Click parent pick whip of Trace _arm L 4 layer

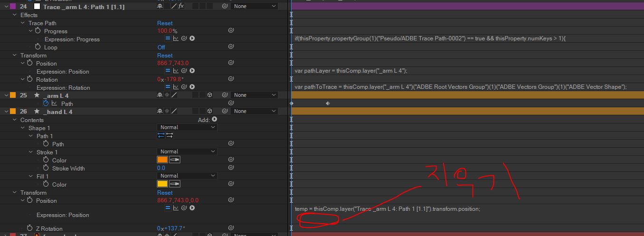coord(225,6)
